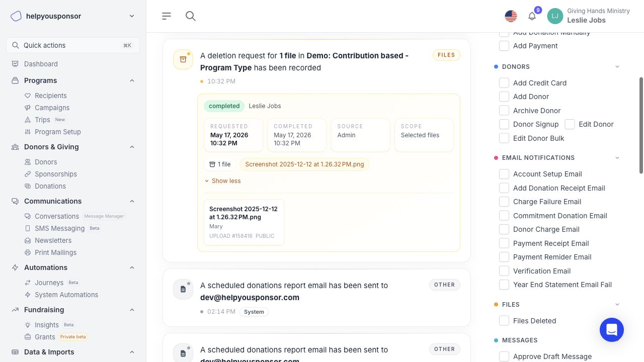Click the Screenshot file card uploaded by Mary
Screen dimensions: 644x362
(x=244, y=222)
